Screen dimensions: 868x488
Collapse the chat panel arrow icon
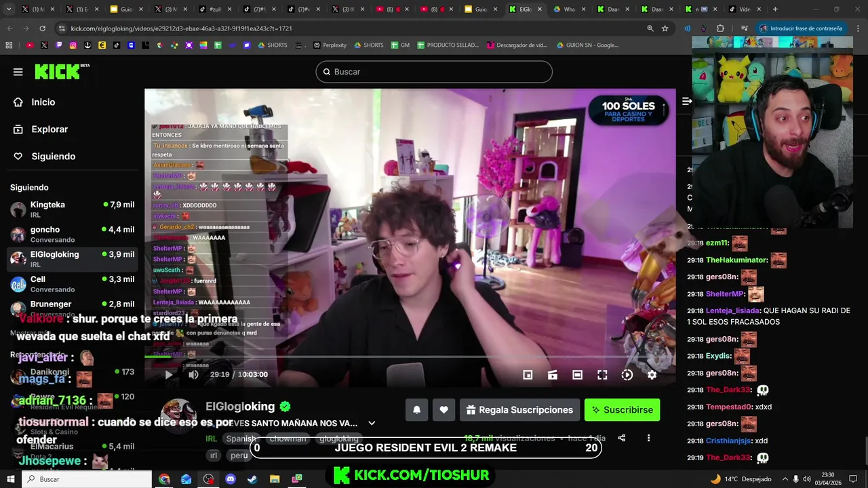coord(686,101)
